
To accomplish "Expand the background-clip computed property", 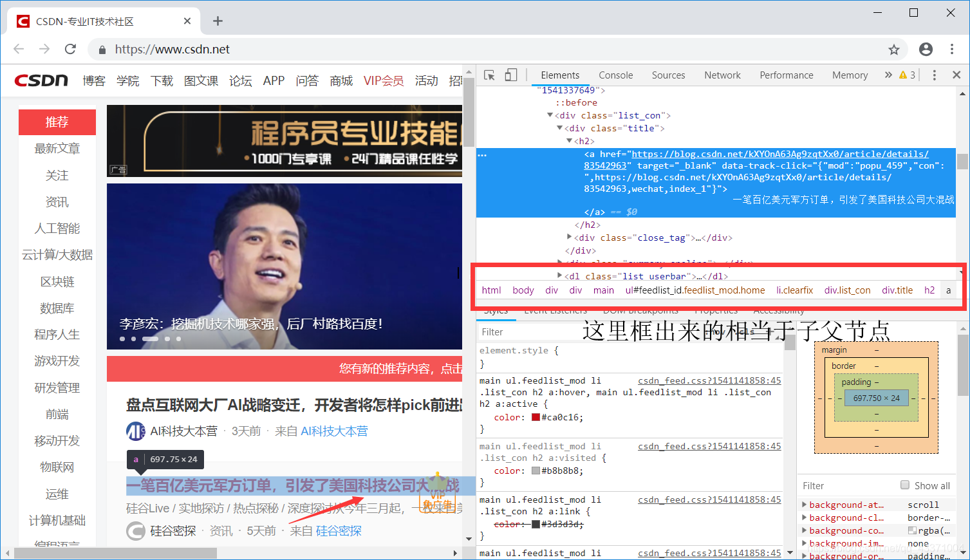I will [x=805, y=518].
